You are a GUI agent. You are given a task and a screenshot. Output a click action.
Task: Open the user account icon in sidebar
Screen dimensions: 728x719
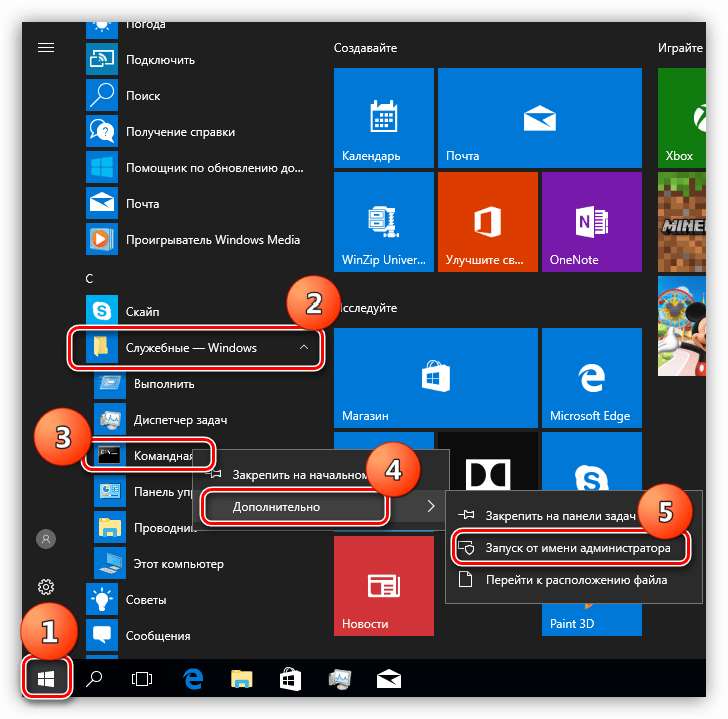(x=46, y=539)
